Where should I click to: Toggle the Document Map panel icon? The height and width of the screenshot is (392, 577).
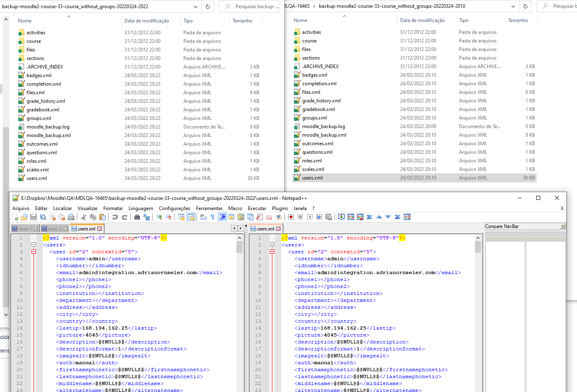(x=241, y=217)
